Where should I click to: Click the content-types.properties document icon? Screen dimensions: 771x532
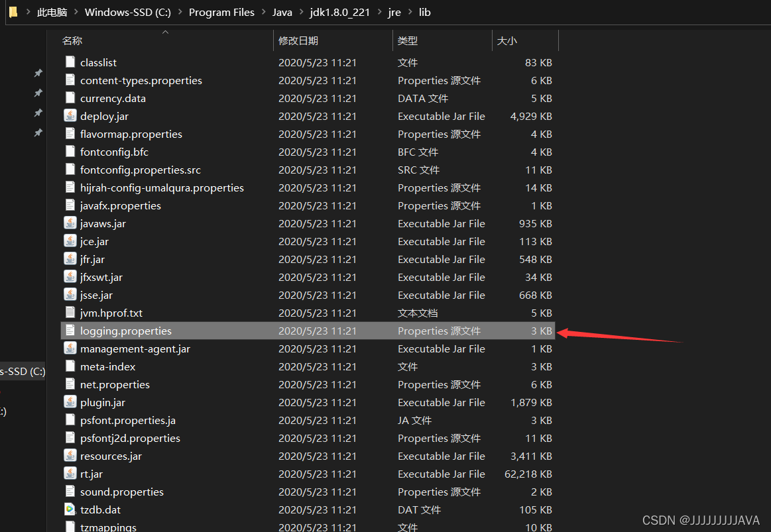click(x=70, y=80)
